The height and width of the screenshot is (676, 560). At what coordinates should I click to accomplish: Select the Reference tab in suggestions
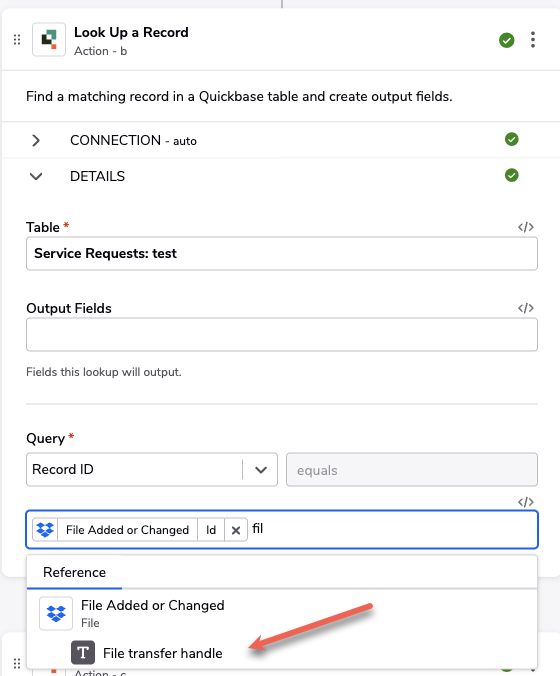(x=74, y=572)
